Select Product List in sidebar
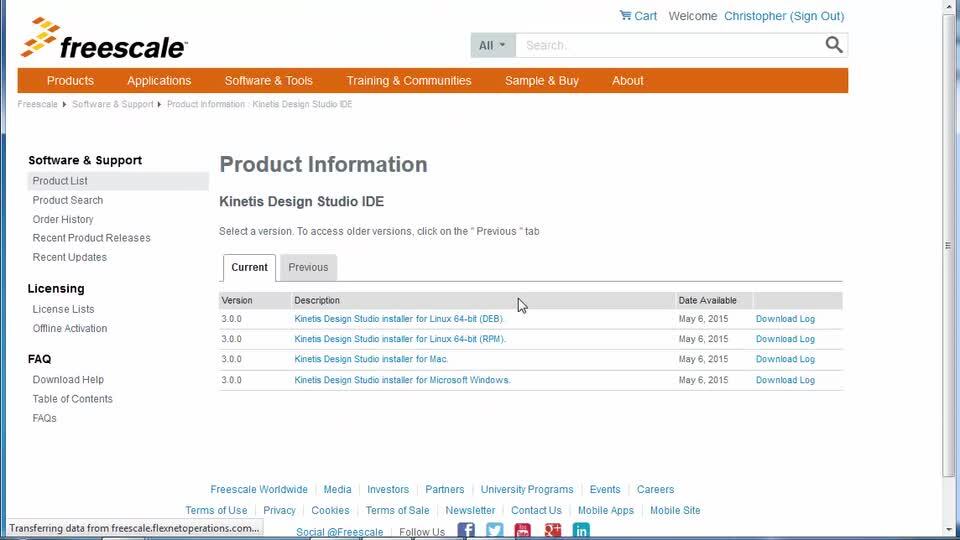960x540 pixels. click(x=118, y=181)
